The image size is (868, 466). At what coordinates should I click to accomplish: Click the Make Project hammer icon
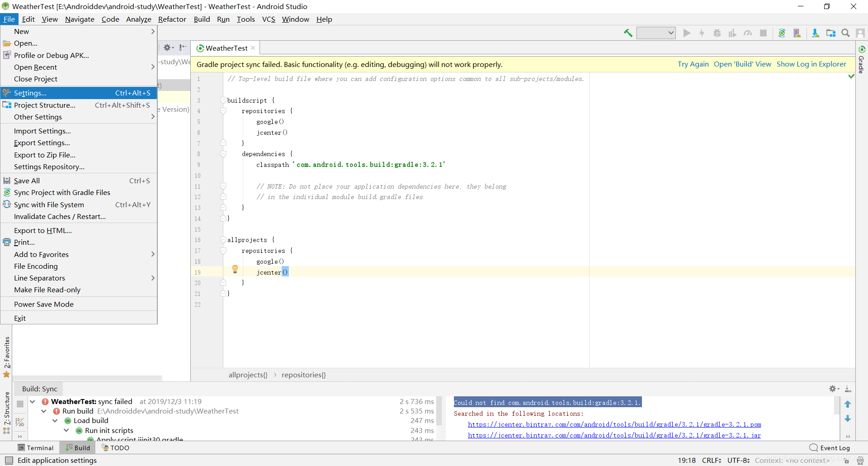(628, 33)
